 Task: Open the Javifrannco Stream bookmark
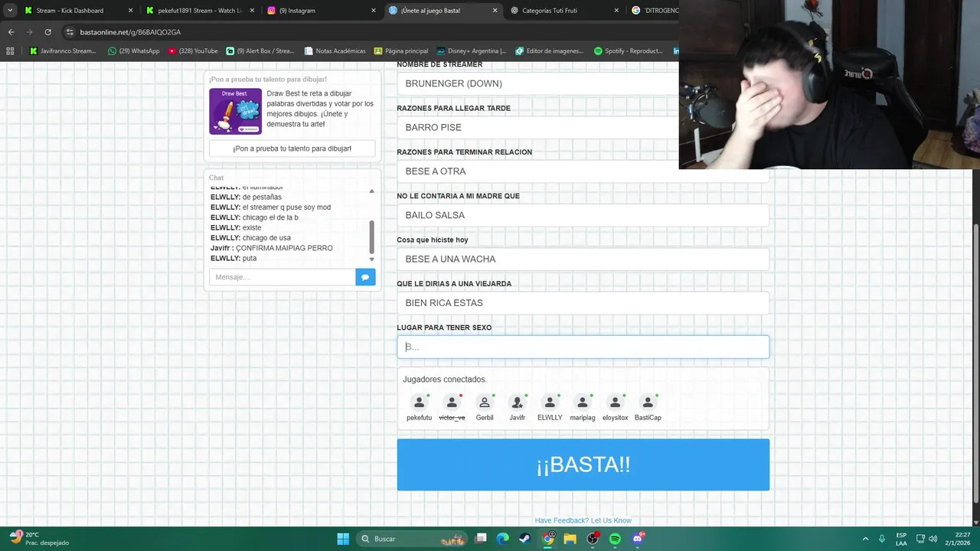point(63,51)
